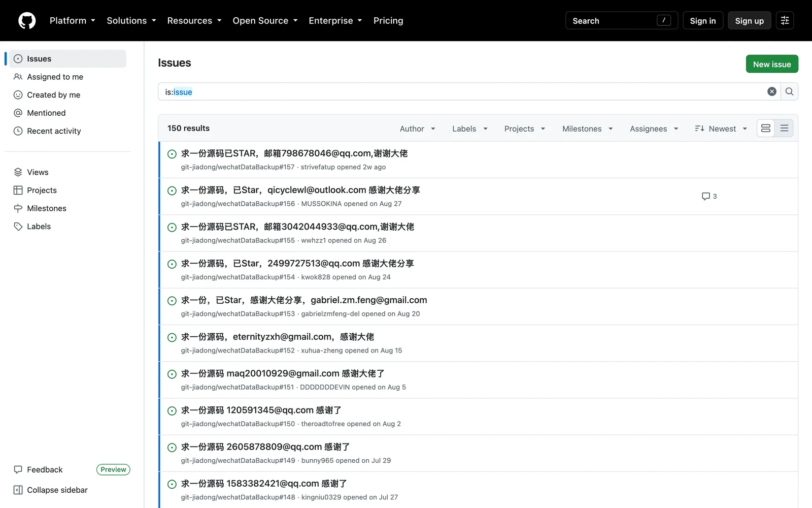Expand the Enterprise menu
Viewport: 812px width, 508px height.
(335, 21)
